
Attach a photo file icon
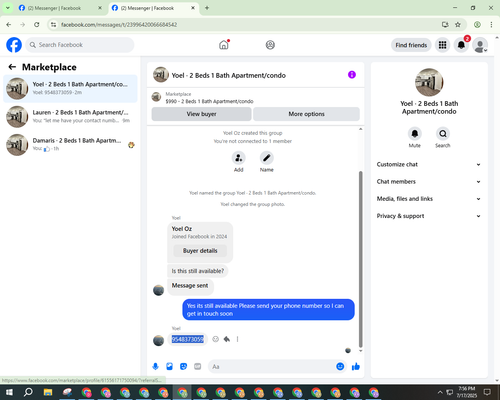coord(169,367)
